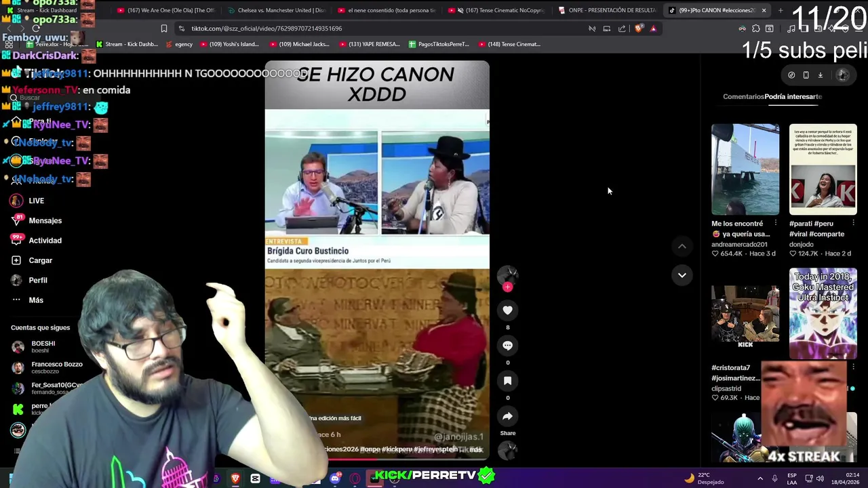Click the share page icon in the address bar

point(622,28)
